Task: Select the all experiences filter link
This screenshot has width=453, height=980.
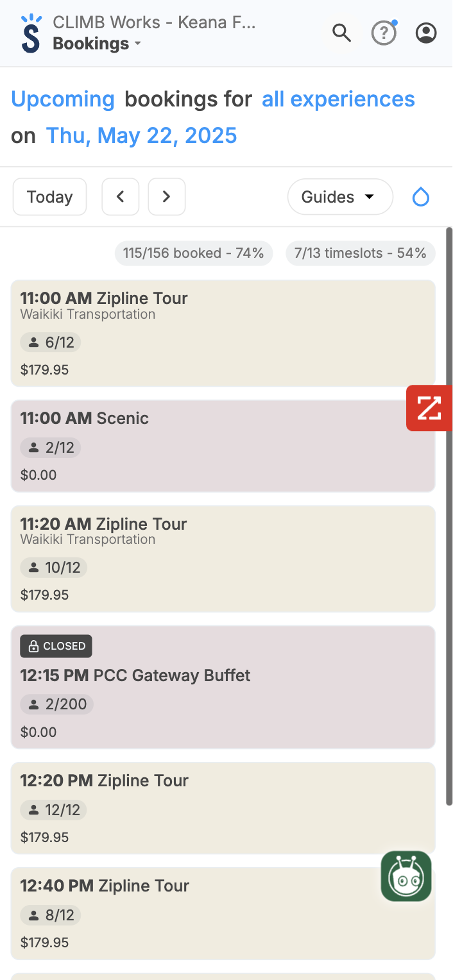Action: click(x=338, y=99)
